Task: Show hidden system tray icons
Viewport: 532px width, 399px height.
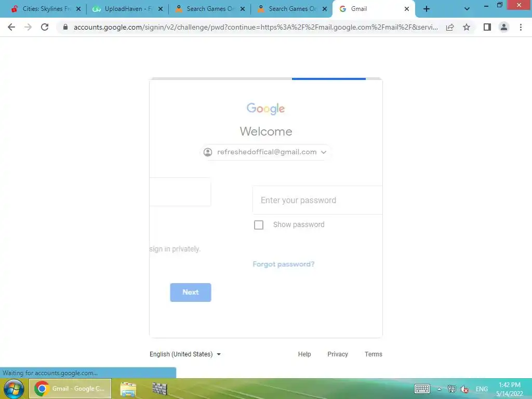Action: coord(439,389)
